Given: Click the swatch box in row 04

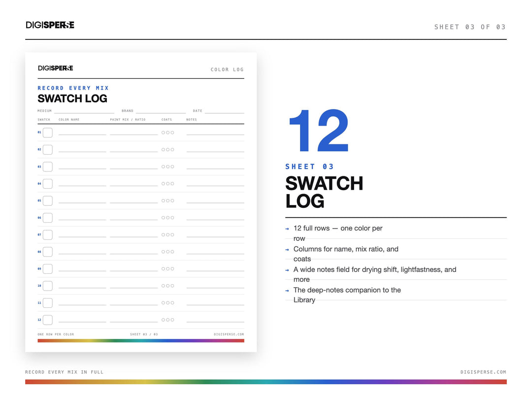Looking at the screenshot, I should point(48,184).
